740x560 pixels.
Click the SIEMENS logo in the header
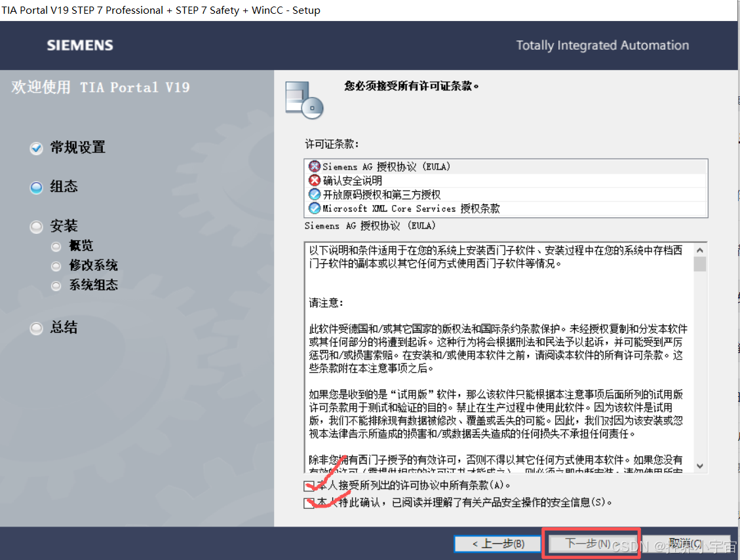(x=80, y=45)
